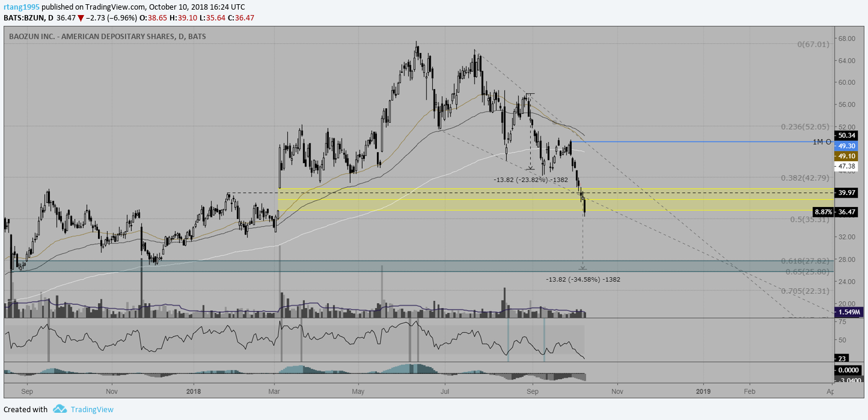This screenshot has height=420, width=868.
Task: Click the 1M O horizontal line label
Action: click(822, 142)
